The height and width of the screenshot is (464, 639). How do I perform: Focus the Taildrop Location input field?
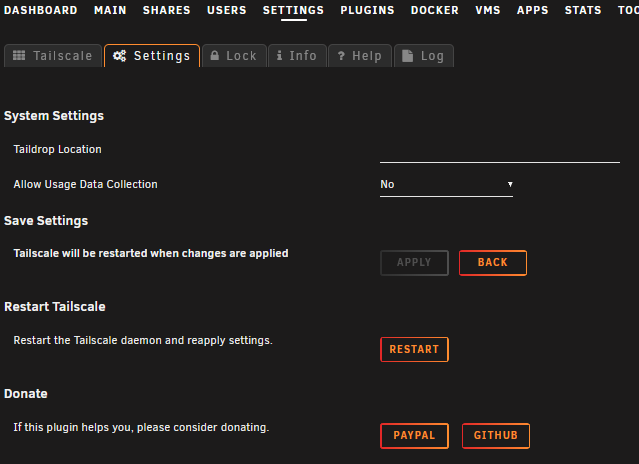[500, 152]
